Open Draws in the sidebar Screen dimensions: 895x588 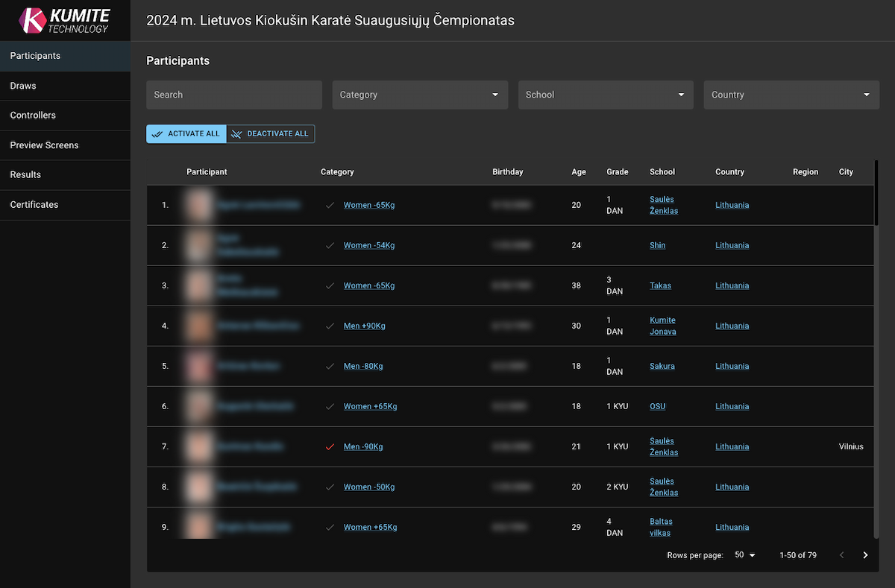[23, 86]
